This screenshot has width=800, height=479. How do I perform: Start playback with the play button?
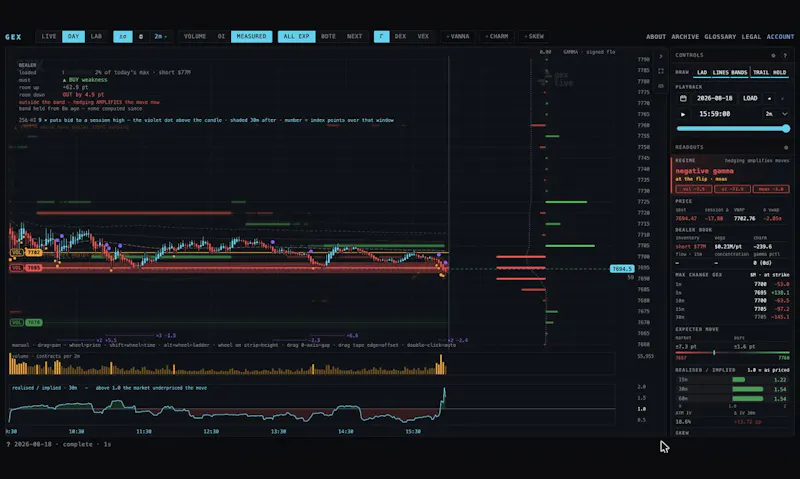click(683, 114)
